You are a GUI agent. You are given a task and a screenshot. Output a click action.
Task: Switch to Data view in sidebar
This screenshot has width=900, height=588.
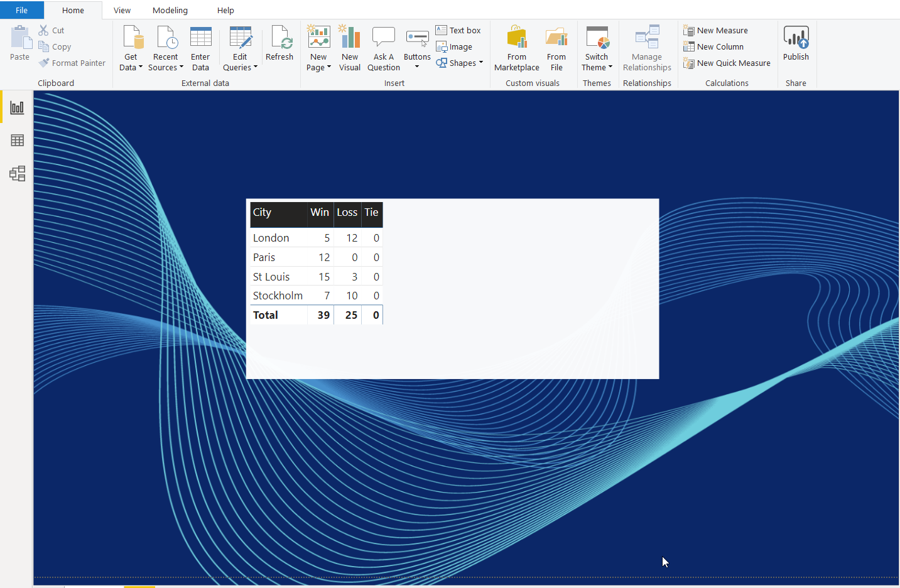click(17, 141)
